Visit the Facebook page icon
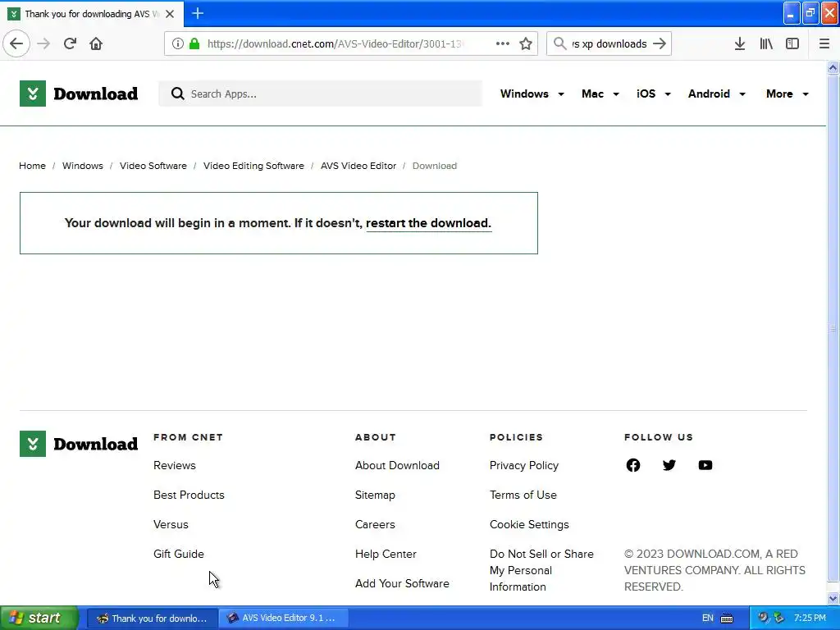Screen dimensions: 840x630 pyautogui.click(x=632, y=465)
